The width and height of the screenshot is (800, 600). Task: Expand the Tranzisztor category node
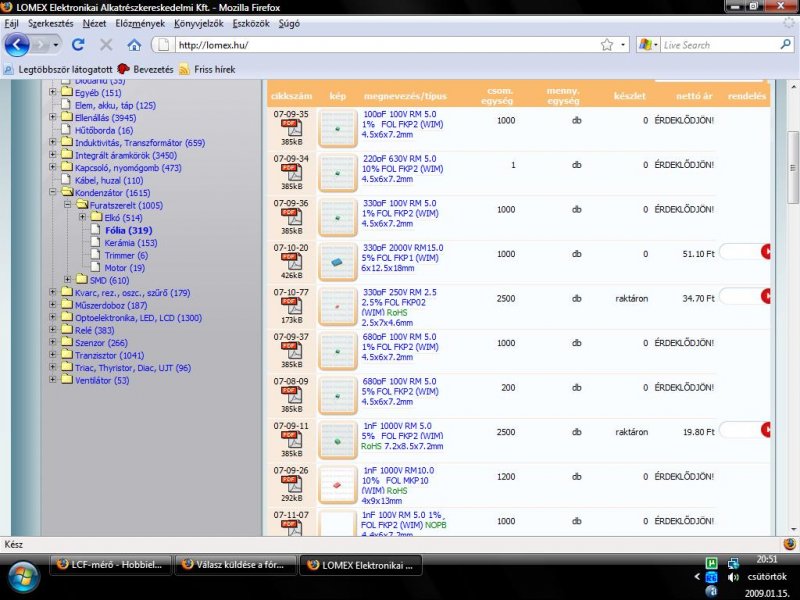pyautogui.click(x=53, y=355)
